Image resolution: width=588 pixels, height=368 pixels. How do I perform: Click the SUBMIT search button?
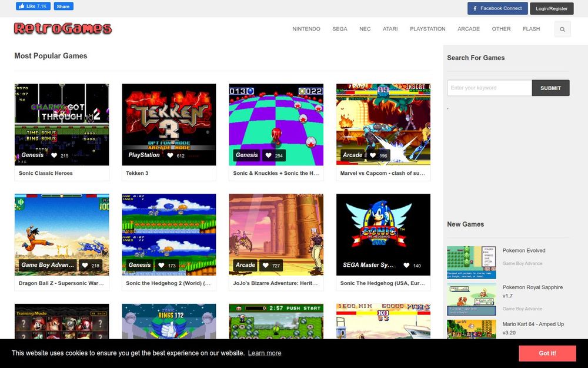[x=550, y=88]
